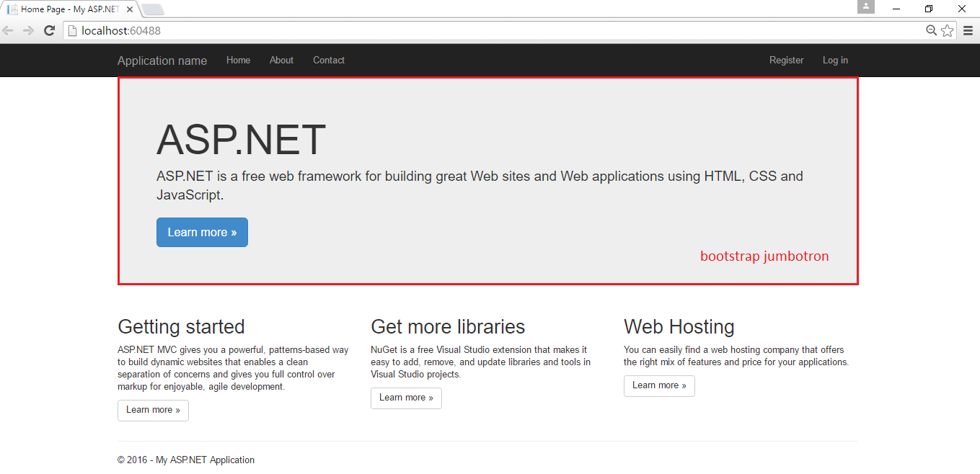The width and height of the screenshot is (980, 474).
Task: Restore down the browser window
Action: point(929,9)
